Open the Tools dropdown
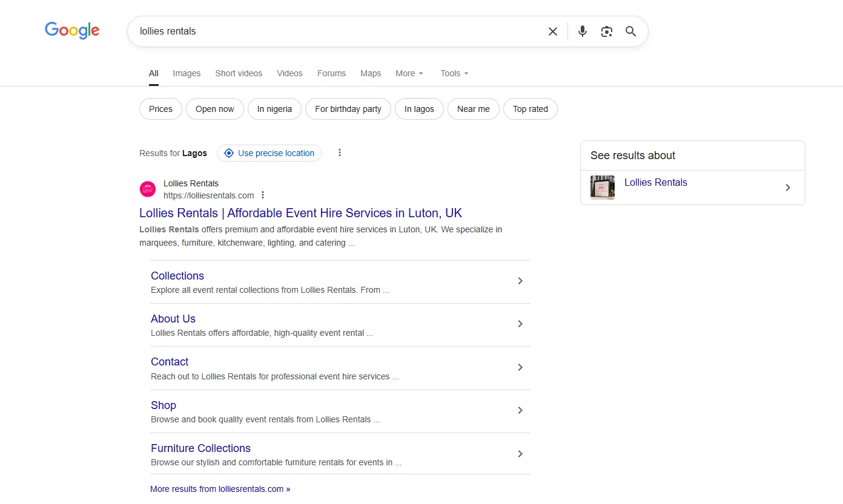Viewport: 843px width, 504px height. pos(454,73)
